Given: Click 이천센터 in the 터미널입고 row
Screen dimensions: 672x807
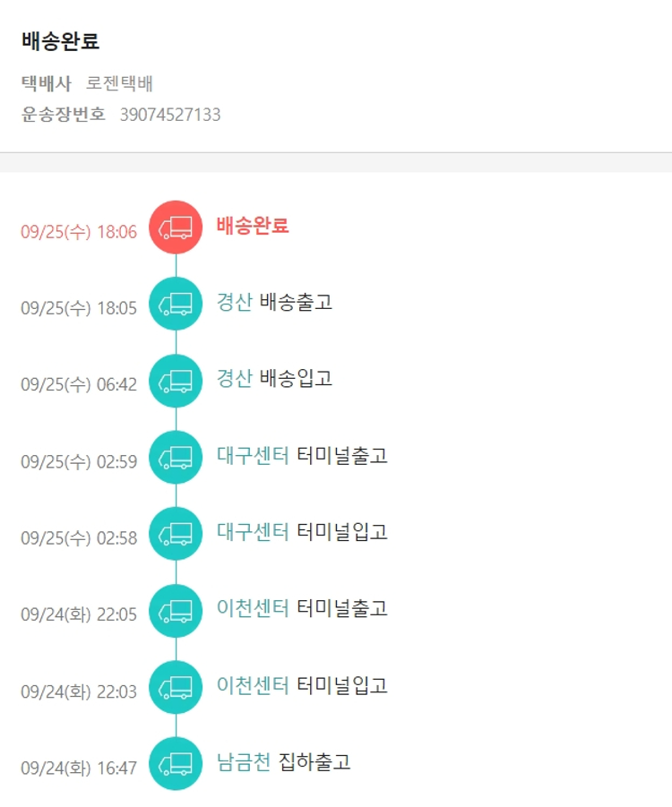Looking at the screenshot, I should (x=253, y=685).
